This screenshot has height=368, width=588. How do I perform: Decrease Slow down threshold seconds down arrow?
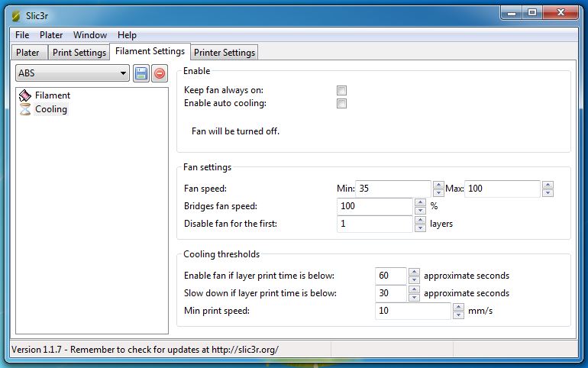pyautogui.click(x=414, y=297)
